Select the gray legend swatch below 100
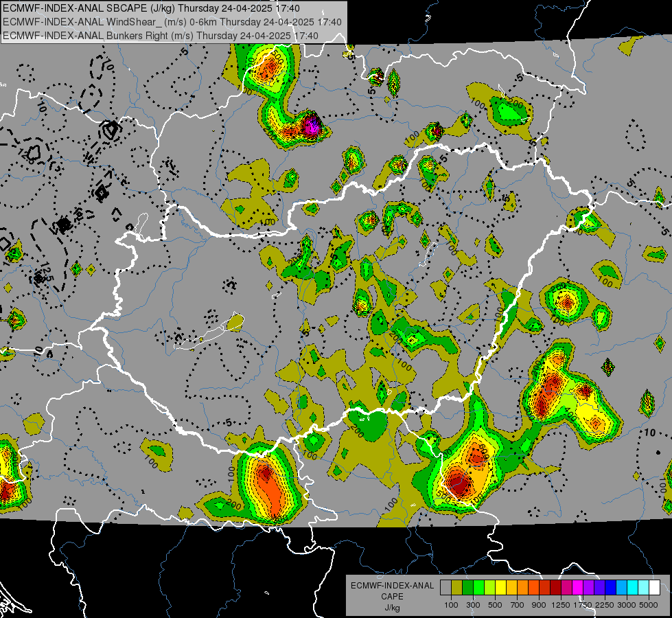 click(445, 588)
